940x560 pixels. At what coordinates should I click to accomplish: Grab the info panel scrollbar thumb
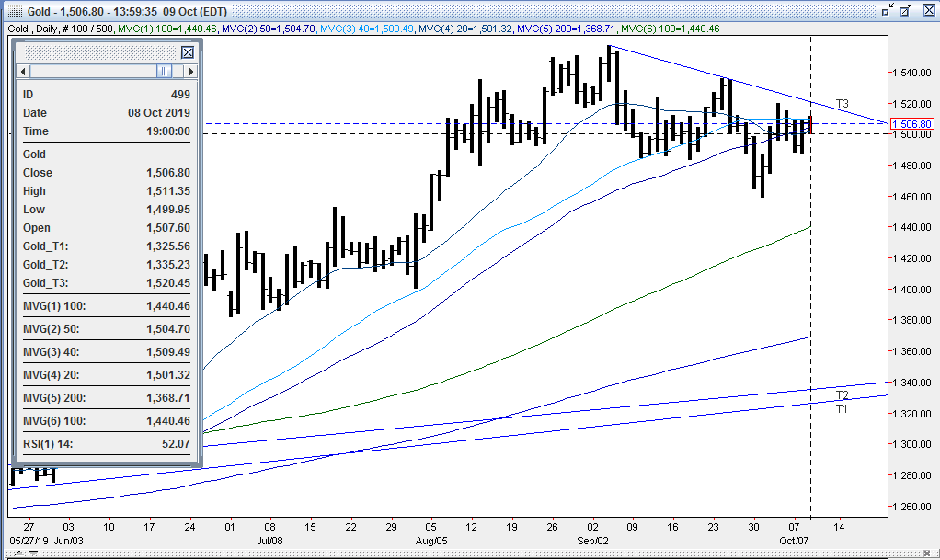tap(165, 72)
